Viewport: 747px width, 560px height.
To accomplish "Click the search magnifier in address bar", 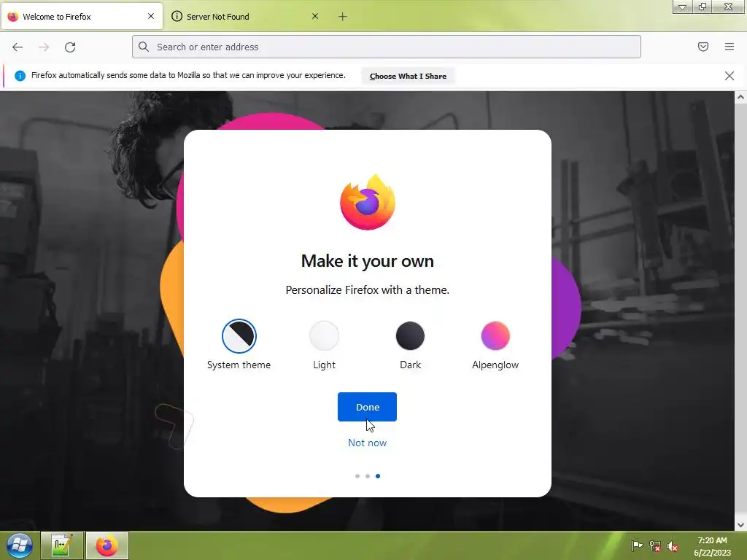I will pos(144,47).
